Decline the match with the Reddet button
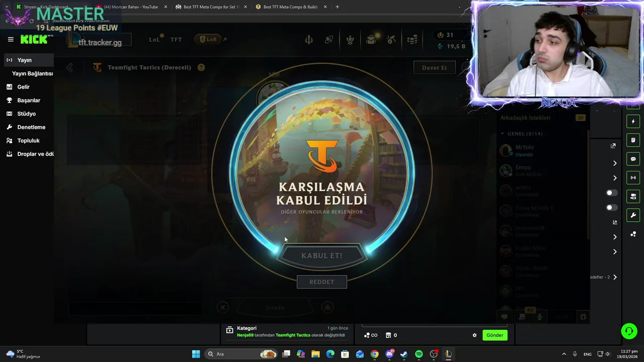This screenshot has width=644, height=362. coord(322,282)
